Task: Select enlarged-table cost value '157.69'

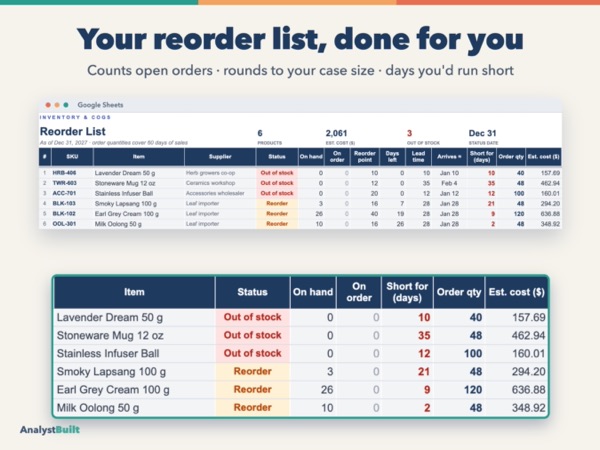Action: click(x=529, y=318)
